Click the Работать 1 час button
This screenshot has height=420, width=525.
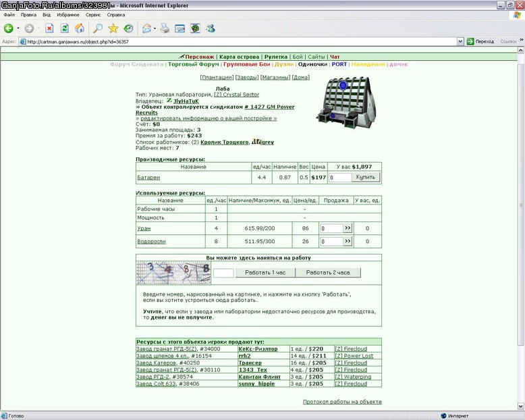click(265, 273)
